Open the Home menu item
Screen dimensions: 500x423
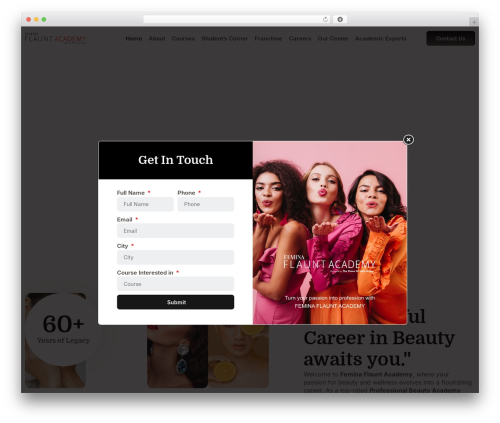(x=134, y=38)
